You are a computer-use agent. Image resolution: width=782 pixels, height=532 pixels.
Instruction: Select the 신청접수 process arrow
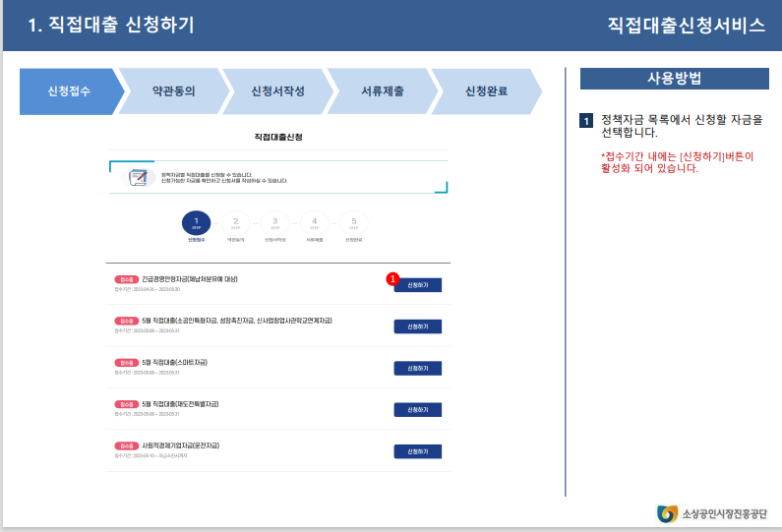[x=70, y=91]
